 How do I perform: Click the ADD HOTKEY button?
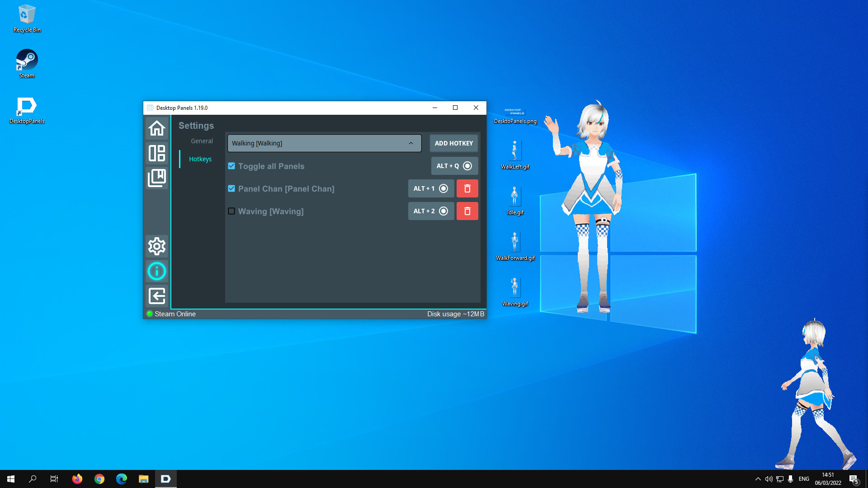(x=453, y=143)
